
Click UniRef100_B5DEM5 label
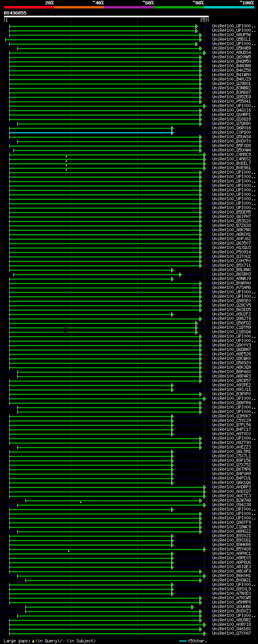(231, 212)
